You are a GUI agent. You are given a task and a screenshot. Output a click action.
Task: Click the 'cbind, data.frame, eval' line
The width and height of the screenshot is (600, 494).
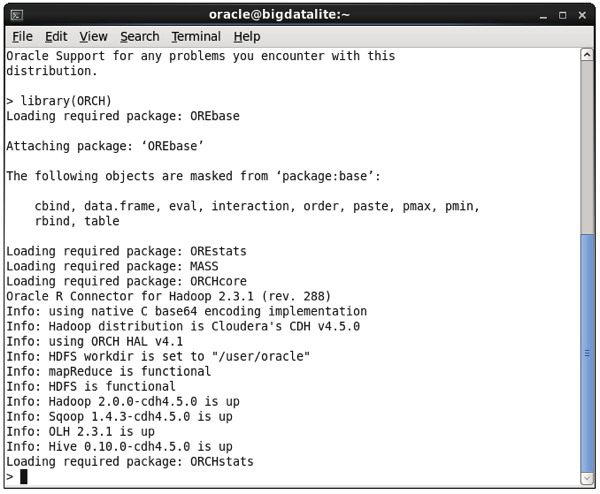(x=257, y=206)
